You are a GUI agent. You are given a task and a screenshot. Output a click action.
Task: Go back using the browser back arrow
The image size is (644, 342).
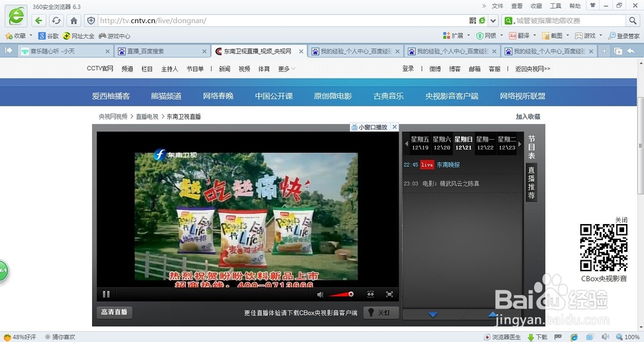[x=39, y=21]
